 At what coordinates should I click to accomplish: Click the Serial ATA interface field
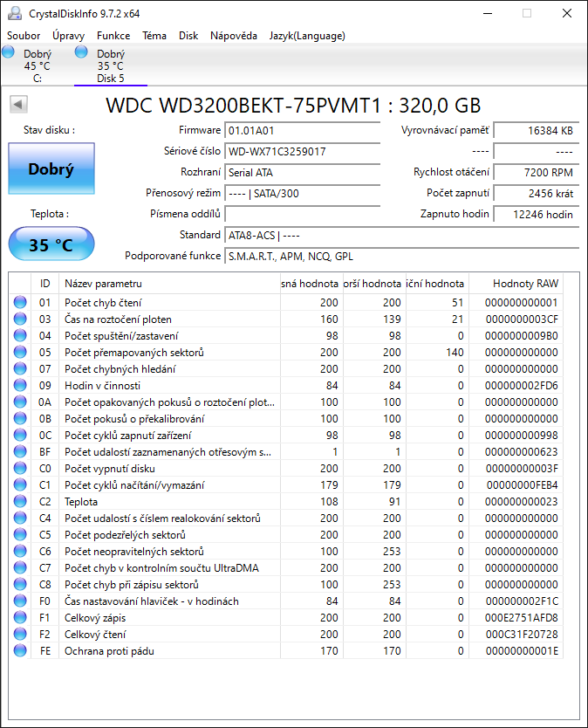[302, 172]
